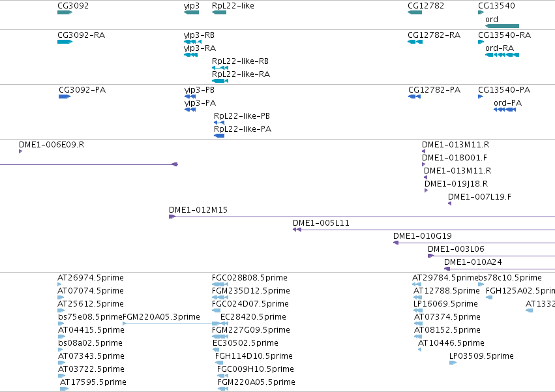
Task: Click the EC30502.5prime label
Action: [245, 344]
